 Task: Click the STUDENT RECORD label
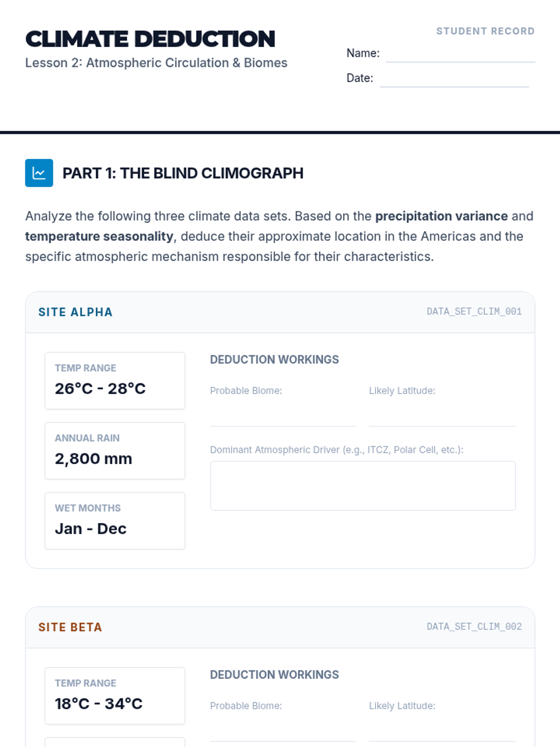[485, 31]
